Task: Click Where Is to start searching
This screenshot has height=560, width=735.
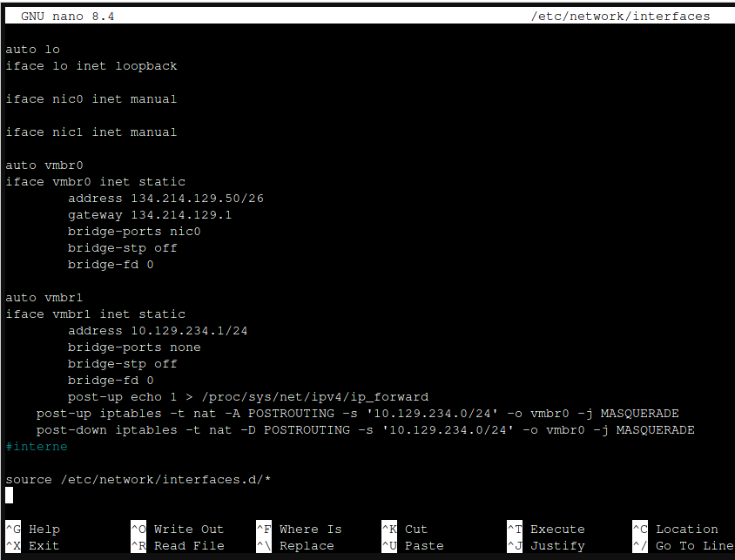Action: point(309,529)
